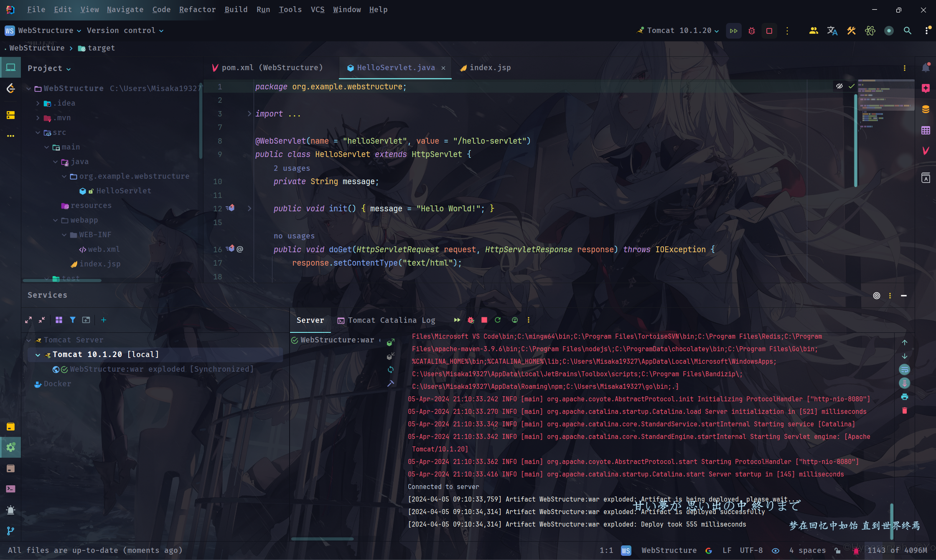Image resolution: width=936 pixels, height=560 pixels.
Task: Stop the running Tomcat server from the top toolbar
Action: (x=769, y=31)
